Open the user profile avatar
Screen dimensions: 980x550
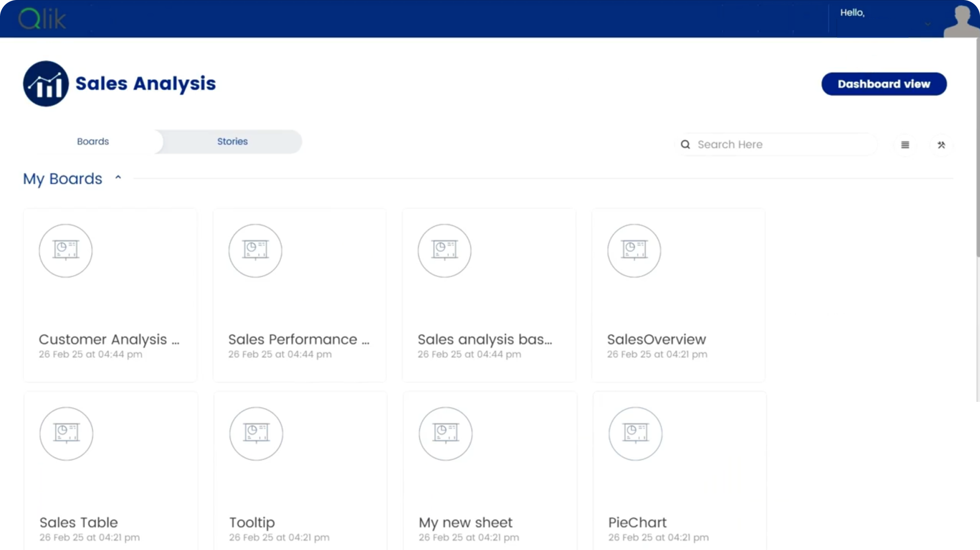961,21
